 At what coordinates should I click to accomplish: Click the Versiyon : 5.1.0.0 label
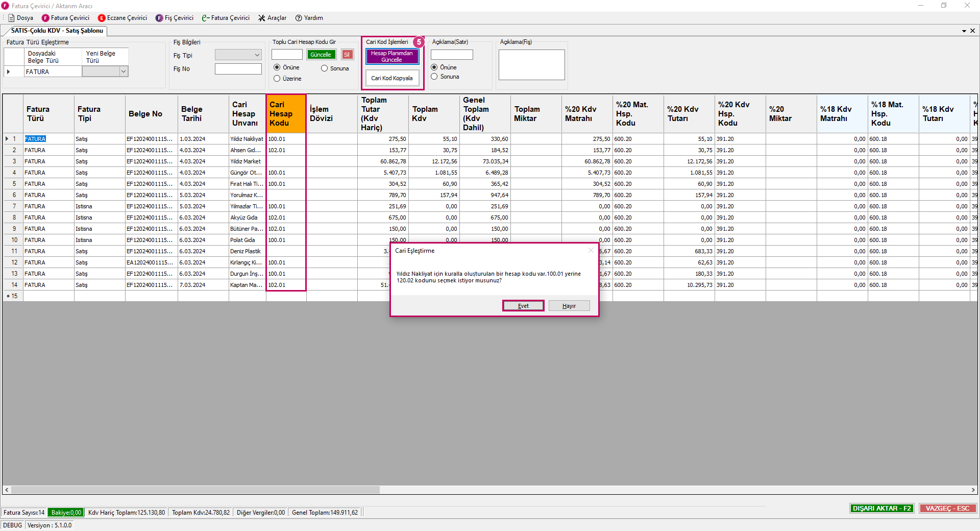(50, 525)
